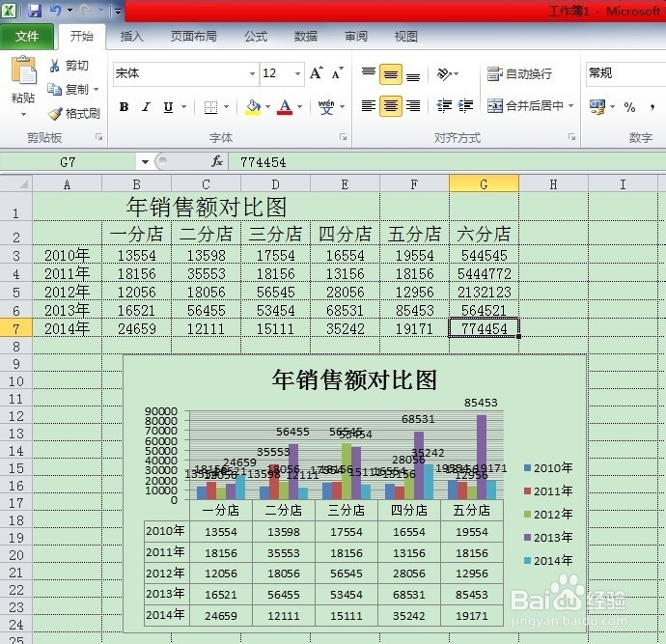Open the Paste options arrow under 粘贴

coord(23,114)
